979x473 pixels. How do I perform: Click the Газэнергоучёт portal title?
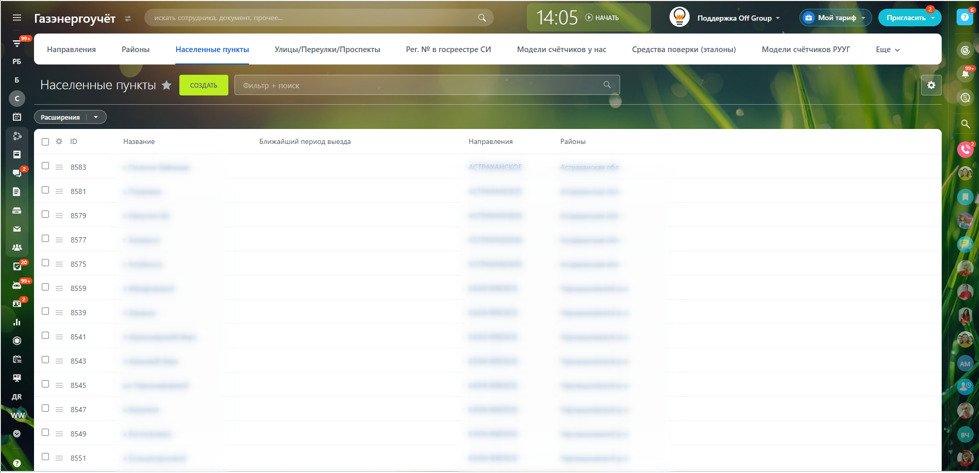click(75, 18)
